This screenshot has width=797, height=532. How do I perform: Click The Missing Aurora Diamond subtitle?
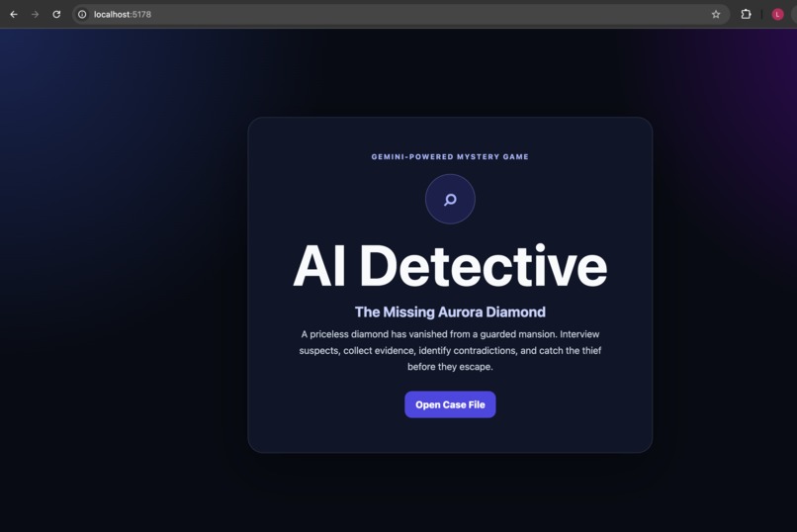coord(450,311)
